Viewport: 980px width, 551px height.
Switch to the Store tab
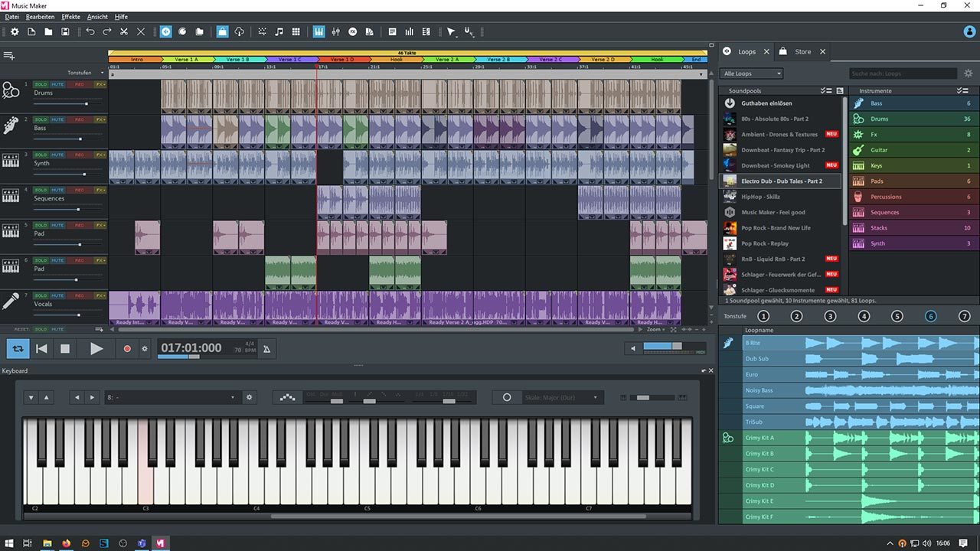point(802,52)
